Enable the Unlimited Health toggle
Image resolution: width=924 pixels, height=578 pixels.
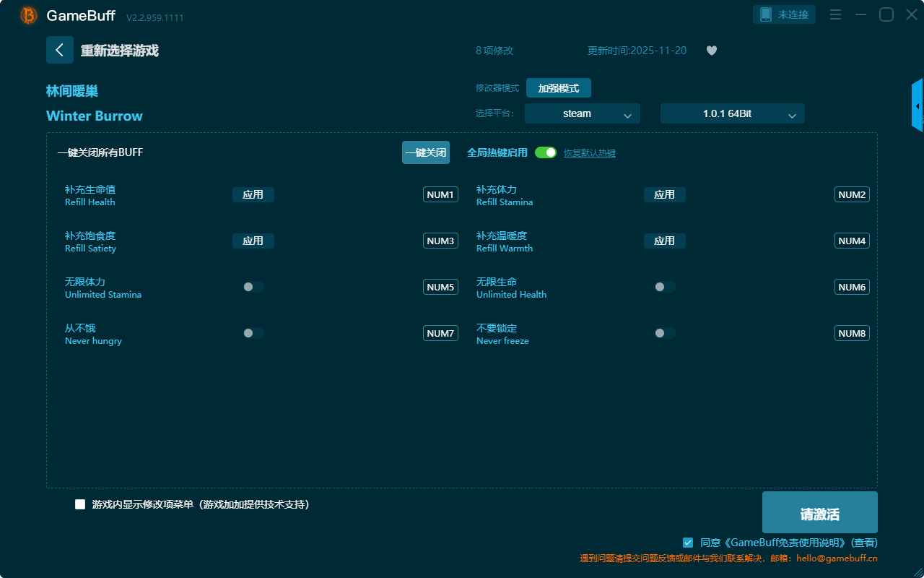[665, 287]
